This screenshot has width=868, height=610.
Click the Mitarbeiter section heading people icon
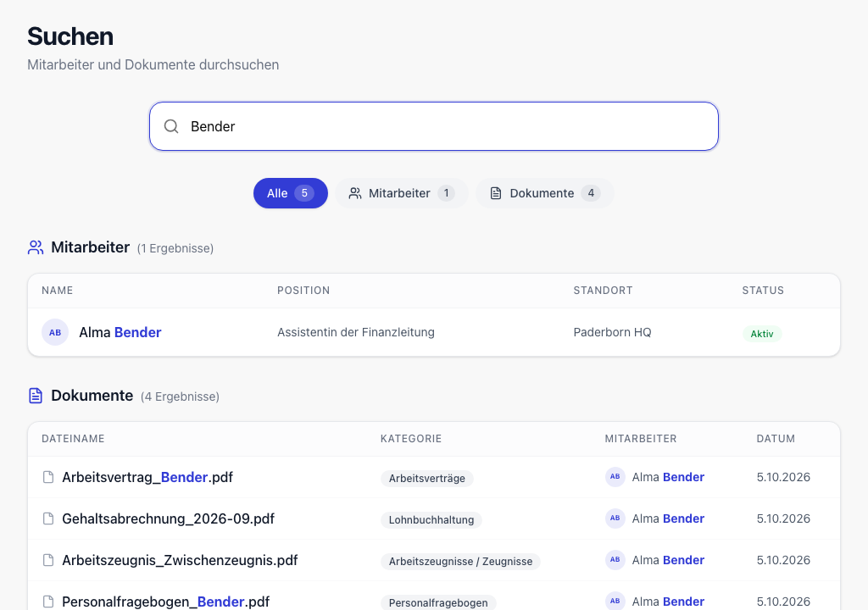coord(36,247)
